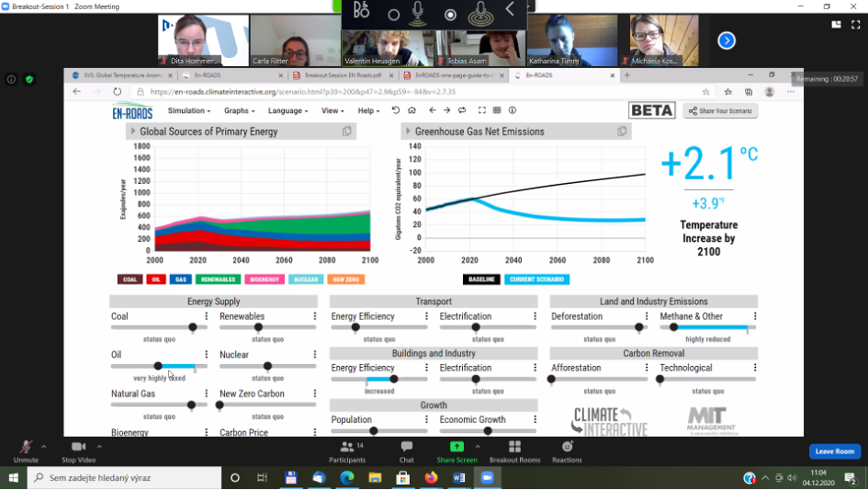This screenshot has height=490, width=868.
Task: Toggle the BIOENERGY legend item
Action: [265, 279]
